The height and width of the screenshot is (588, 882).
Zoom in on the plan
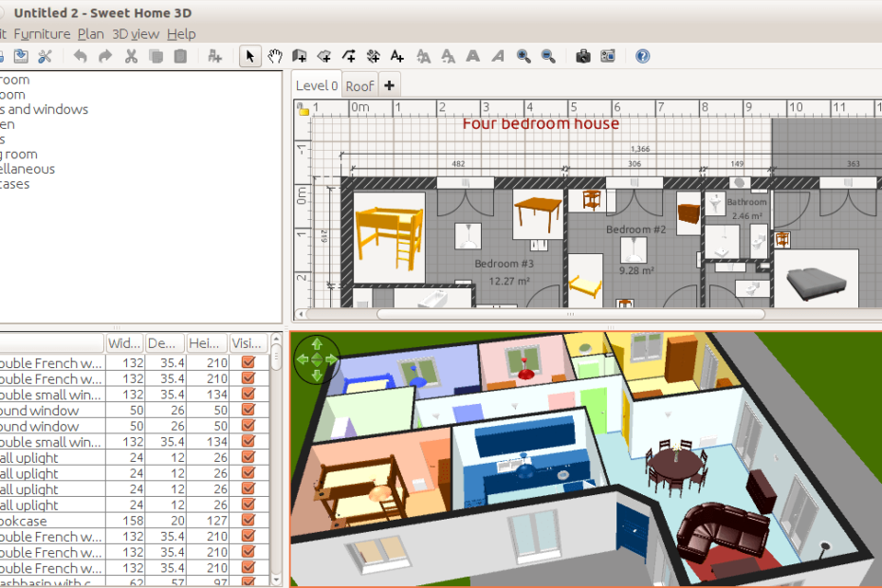524,56
